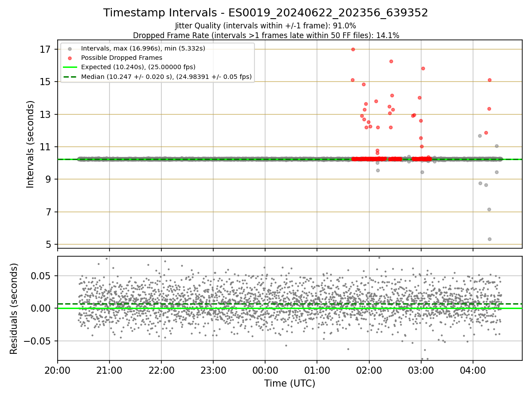
Task: Click legend entry 'Expected (10.240s), (25.00000 fps)'
Action: tap(138, 67)
